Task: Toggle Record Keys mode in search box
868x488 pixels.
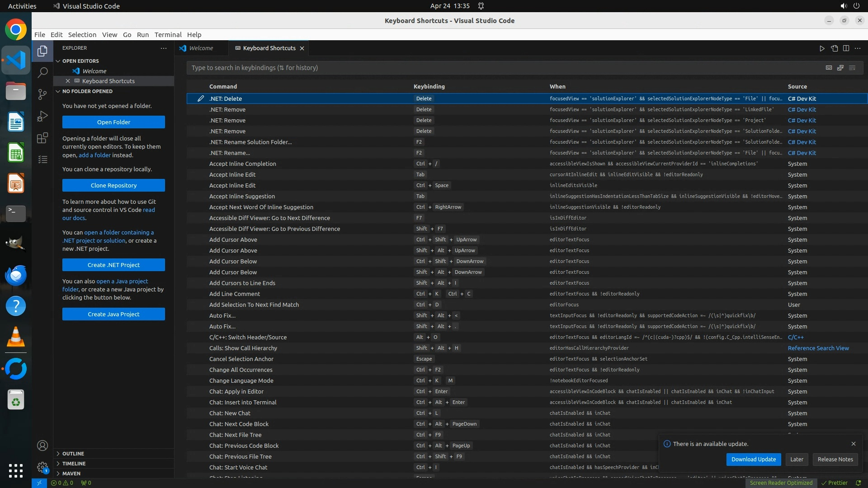Action: pyautogui.click(x=829, y=68)
